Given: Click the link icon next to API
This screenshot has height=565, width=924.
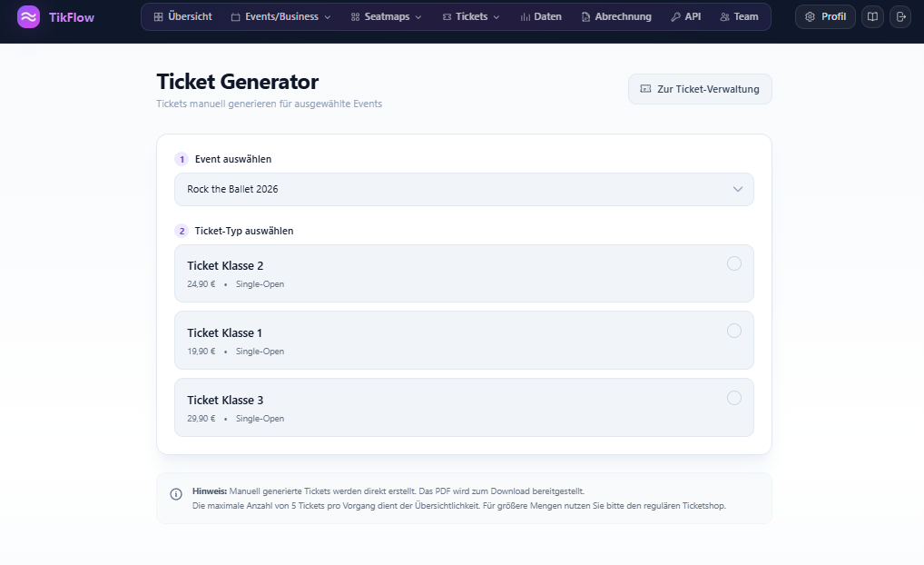Looking at the screenshot, I should (x=676, y=16).
